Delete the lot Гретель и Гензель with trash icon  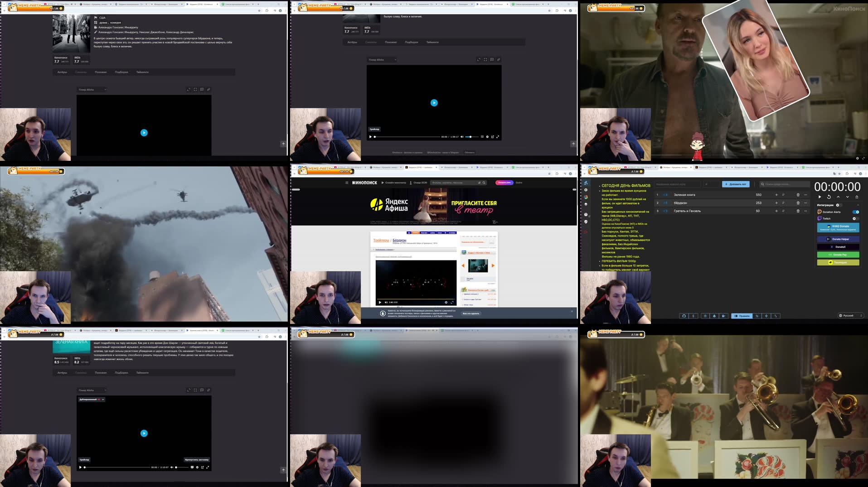[798, 211]
